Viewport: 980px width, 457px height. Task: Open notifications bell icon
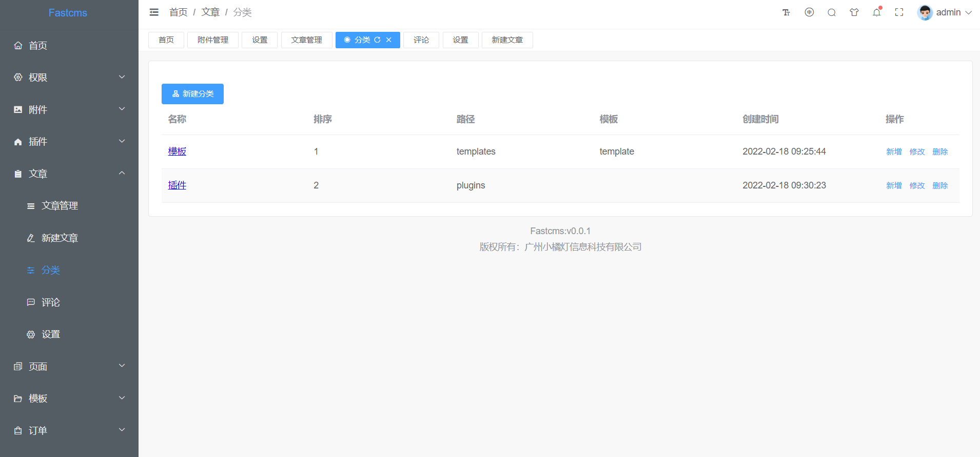click(877, 12)
